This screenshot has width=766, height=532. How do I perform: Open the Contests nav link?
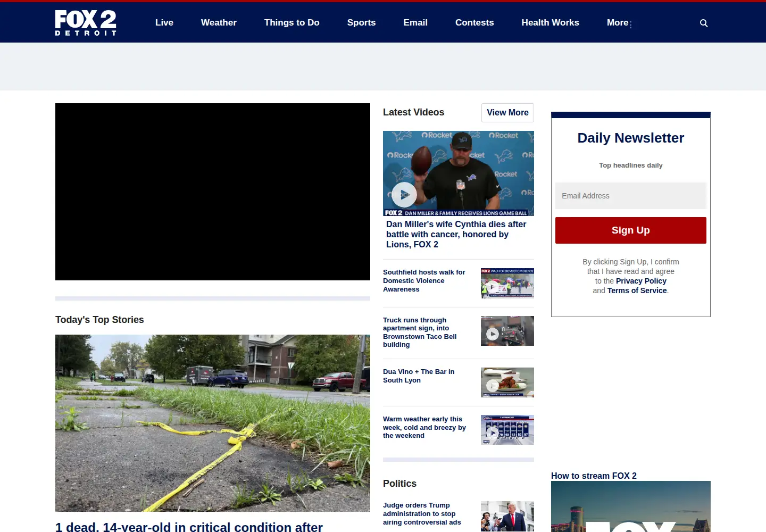coord(474,22)
